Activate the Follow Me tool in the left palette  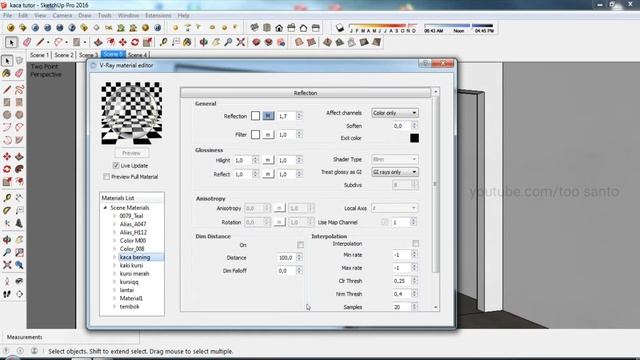[19, 169]
